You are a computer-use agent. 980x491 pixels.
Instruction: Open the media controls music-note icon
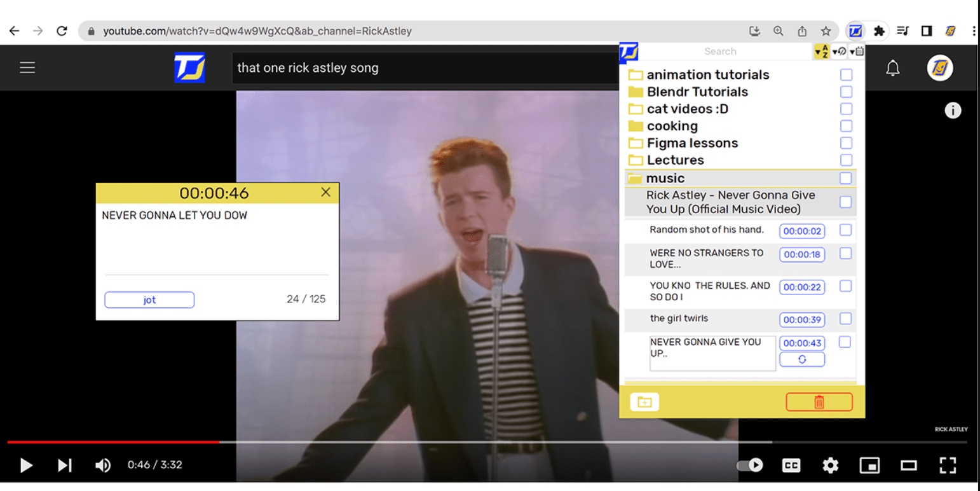[902, 31]
